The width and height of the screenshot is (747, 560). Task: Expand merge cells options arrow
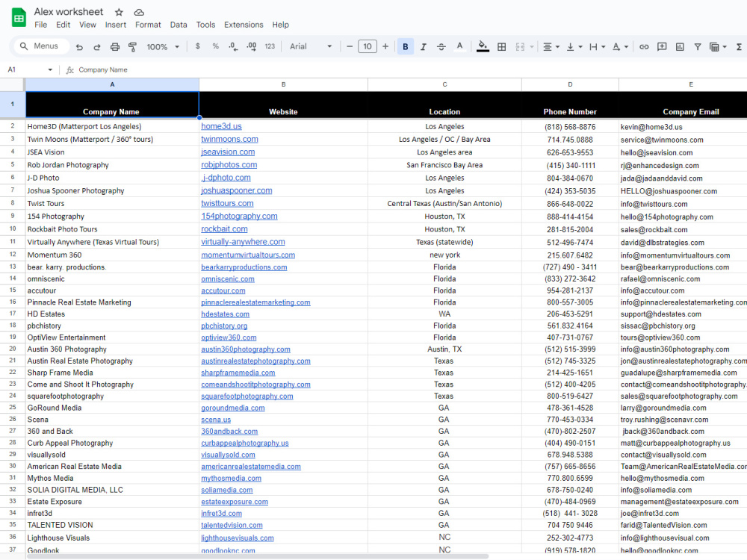(532, 46)
